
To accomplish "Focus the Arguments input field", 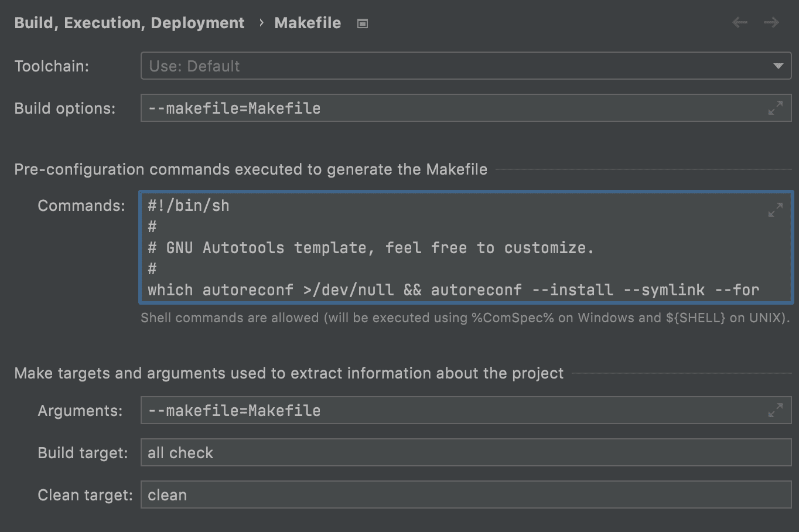I will [451, 411].
